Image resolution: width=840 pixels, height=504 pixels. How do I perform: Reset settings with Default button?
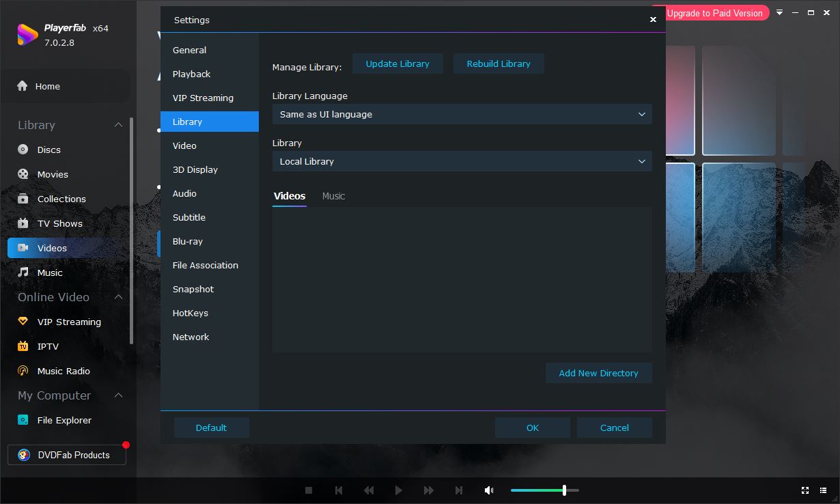pyautogui.click(x=212, y=428)
